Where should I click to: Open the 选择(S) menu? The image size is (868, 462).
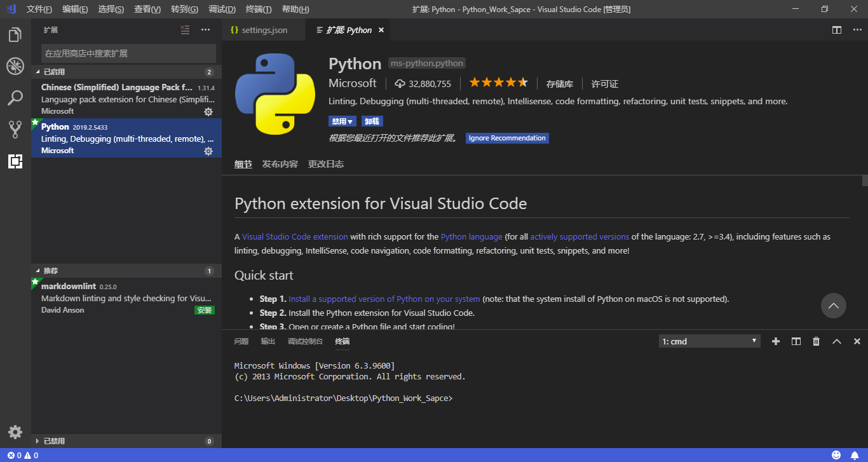point(111,9)
